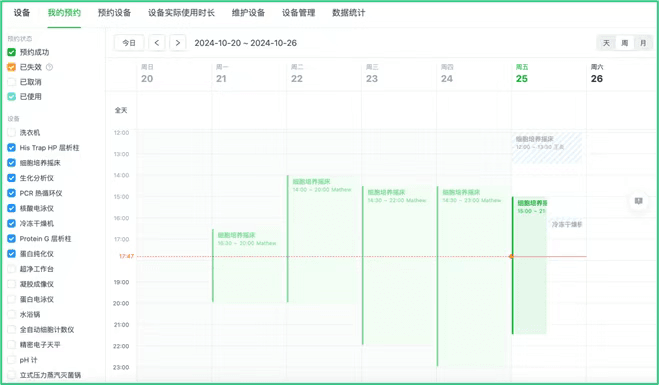Check the 精密电子天平 device filter
659x385 pixels.
(11, 345)
